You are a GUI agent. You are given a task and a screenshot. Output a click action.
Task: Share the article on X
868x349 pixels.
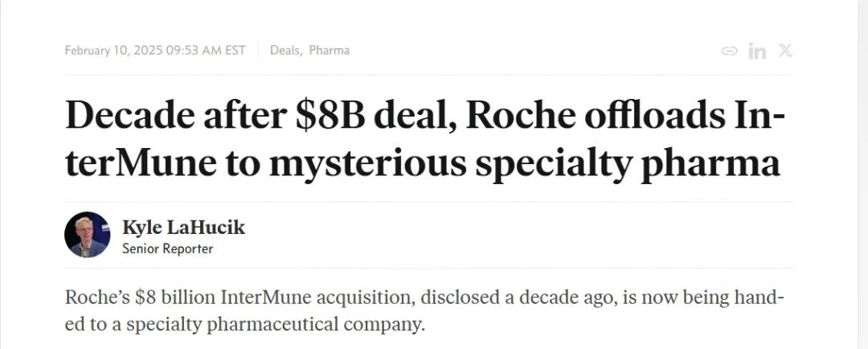785,51
